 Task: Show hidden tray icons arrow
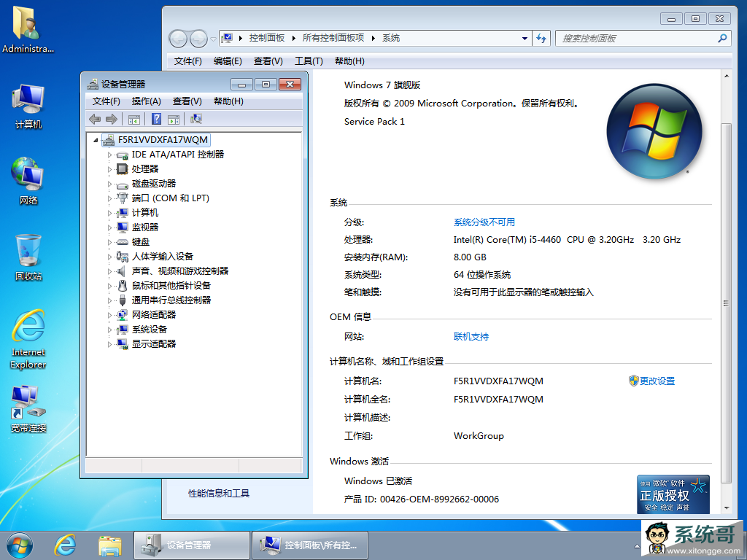[x=637, y=546]
